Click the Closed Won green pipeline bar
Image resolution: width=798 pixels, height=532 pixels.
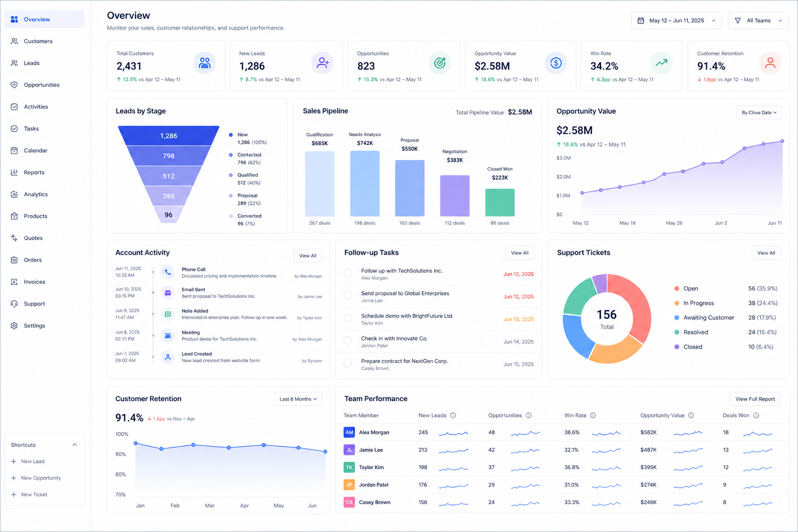tap(500, 203)
